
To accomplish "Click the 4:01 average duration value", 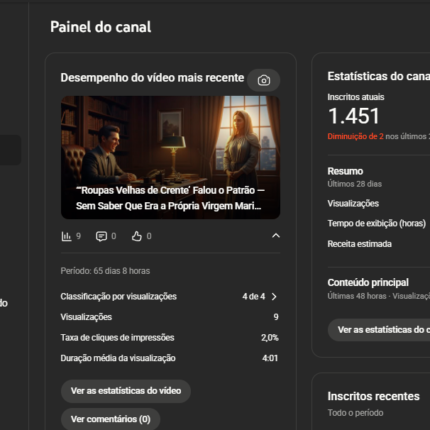I will pyautogui.click(x=270, y=358).
